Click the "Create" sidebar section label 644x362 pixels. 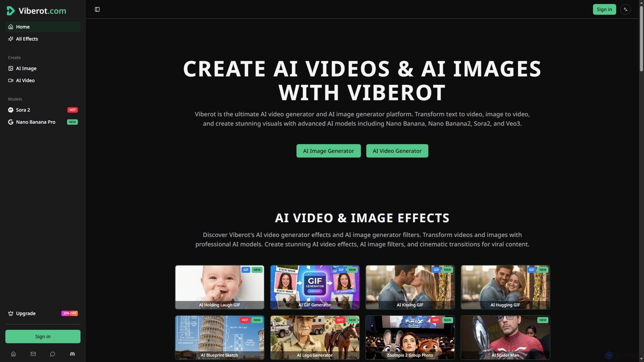click(14, 57)
